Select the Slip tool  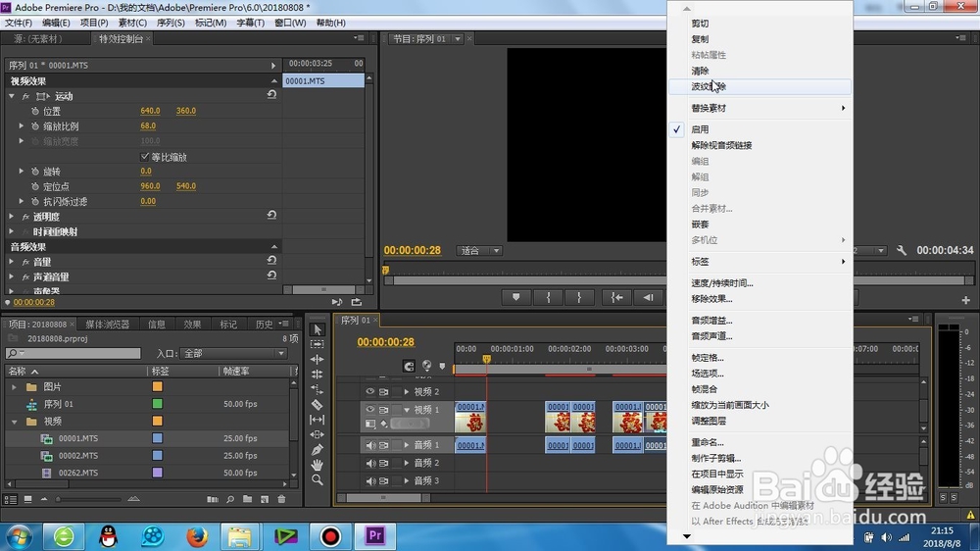[317, 420]
